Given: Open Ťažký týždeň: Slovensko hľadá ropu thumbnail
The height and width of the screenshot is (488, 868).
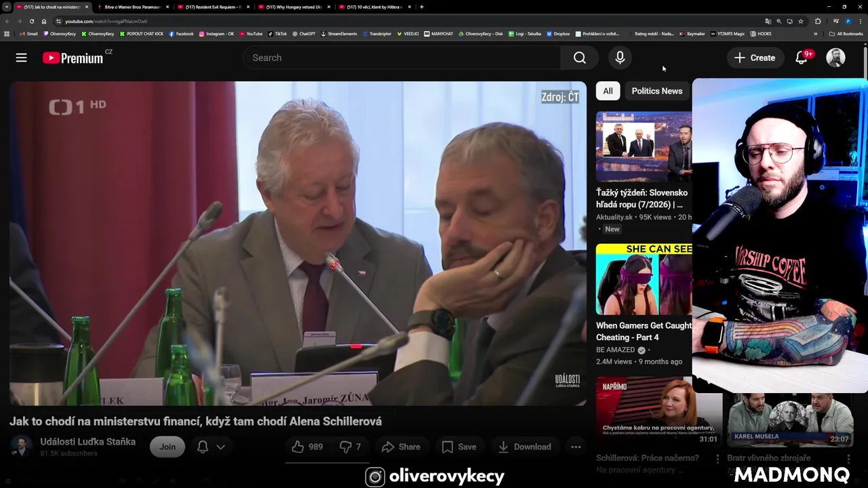Looking at the screenshot, I should (644, 146).
